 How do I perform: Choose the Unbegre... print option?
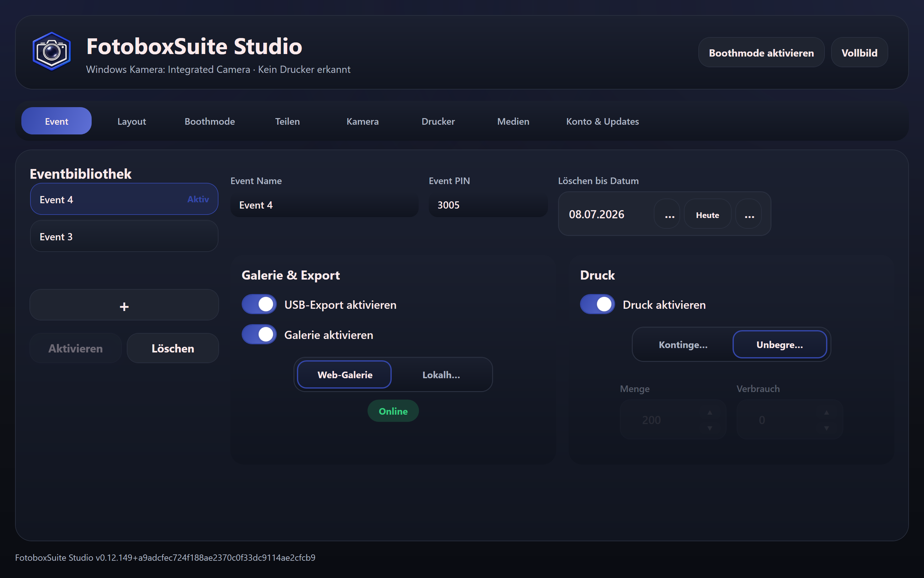pyautogui.click(x=780, y=344)
